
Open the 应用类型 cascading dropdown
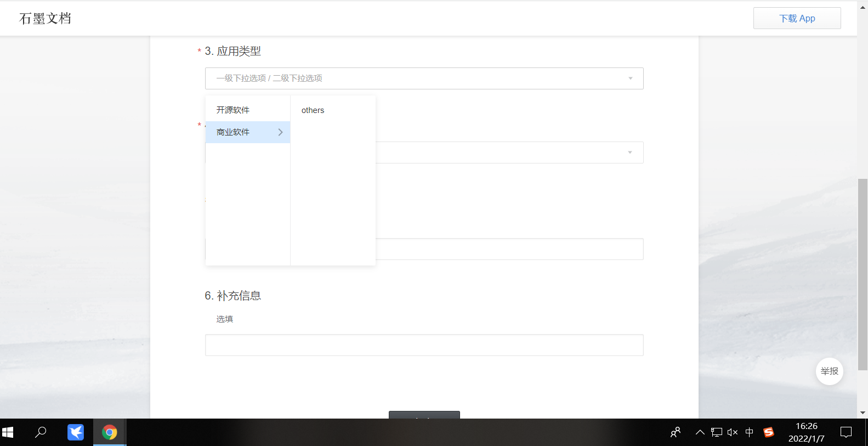(424, 78)
